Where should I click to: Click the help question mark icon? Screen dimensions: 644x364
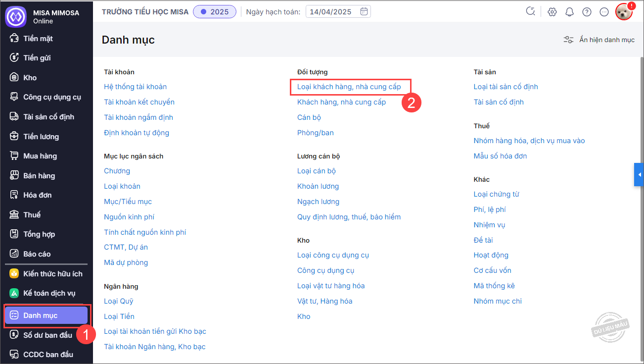[x=587, y=12]
